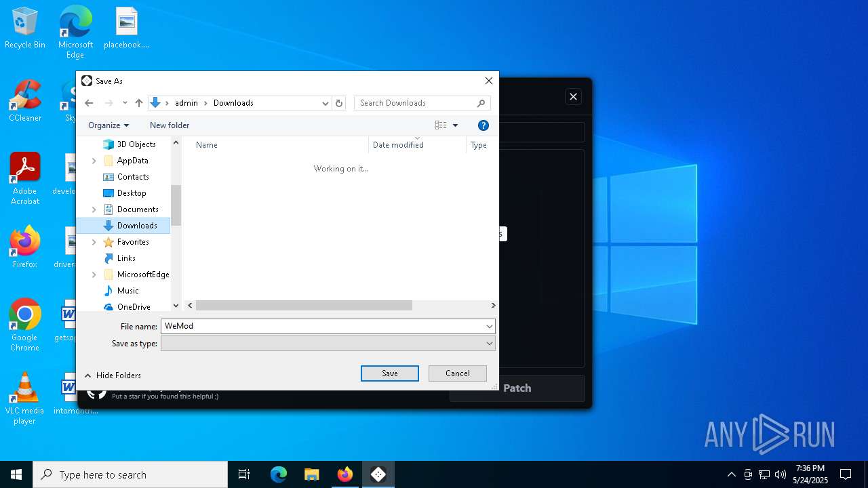Click the File name input field
The image size is (868, 488).
tap(322, 326)
